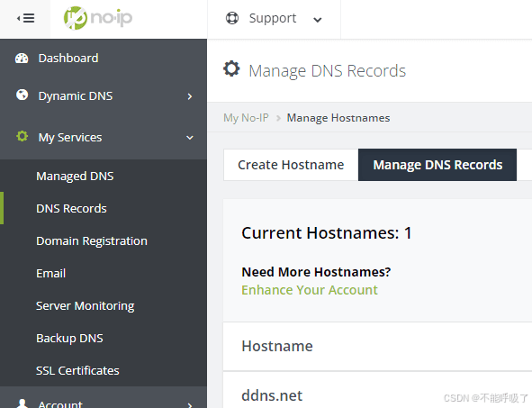This screenshot has height=408, width=532.
Task: Click the Dynamic DNS globe icon
Action: click(22, 95)
